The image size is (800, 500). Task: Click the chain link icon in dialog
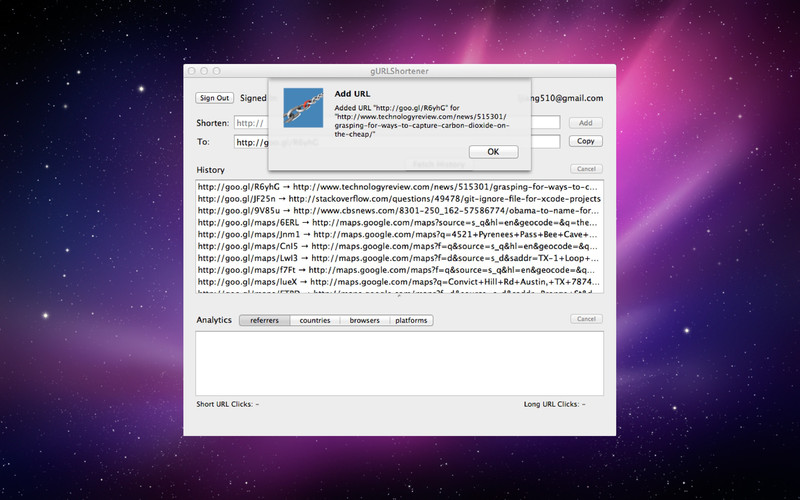point(303,108)
